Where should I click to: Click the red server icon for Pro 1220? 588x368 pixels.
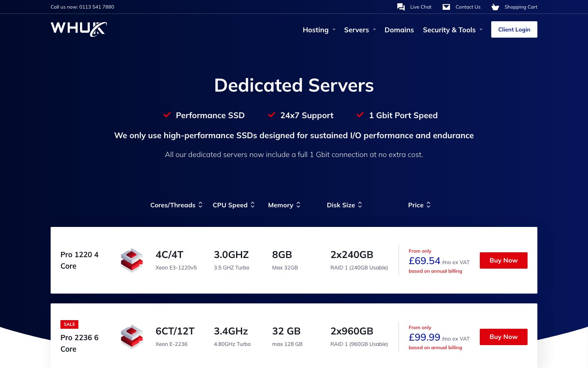[132, 260]
